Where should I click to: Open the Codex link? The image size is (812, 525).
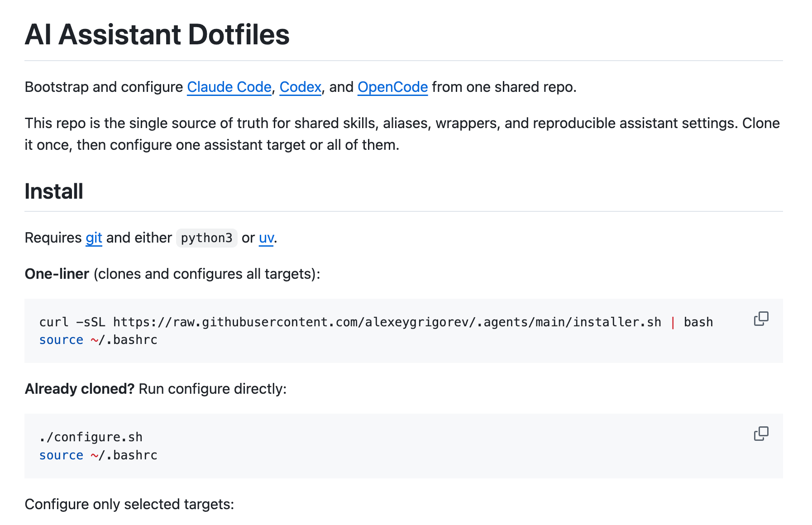point(300,87)
